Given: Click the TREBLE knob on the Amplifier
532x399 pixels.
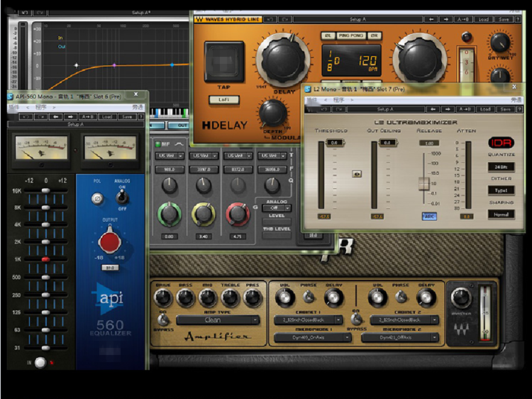Looking at the screenshot, I should [231, 297].
